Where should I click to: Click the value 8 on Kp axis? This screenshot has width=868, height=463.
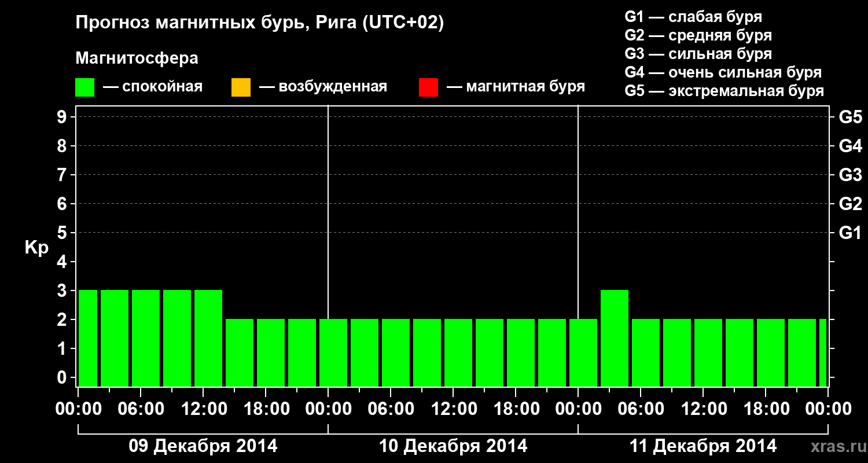point(63,146)
